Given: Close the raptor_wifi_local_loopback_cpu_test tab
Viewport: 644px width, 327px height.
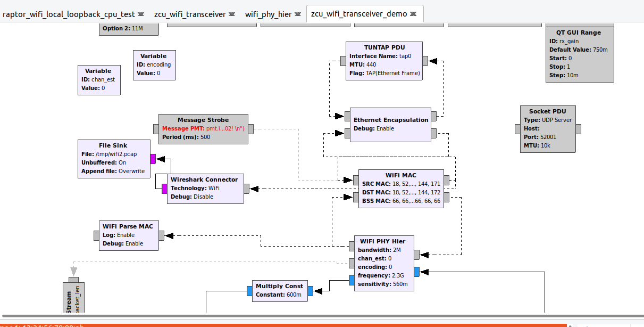Looking at the screenshot, I should 140,14.
